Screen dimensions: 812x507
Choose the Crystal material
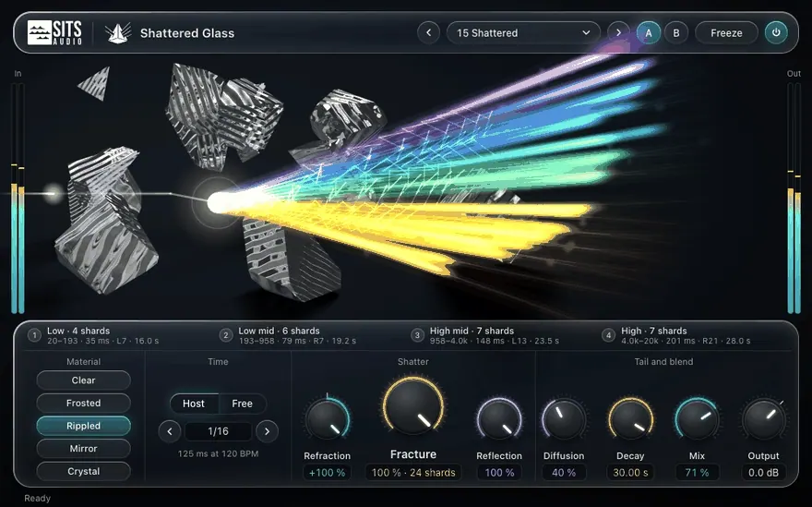83,471
